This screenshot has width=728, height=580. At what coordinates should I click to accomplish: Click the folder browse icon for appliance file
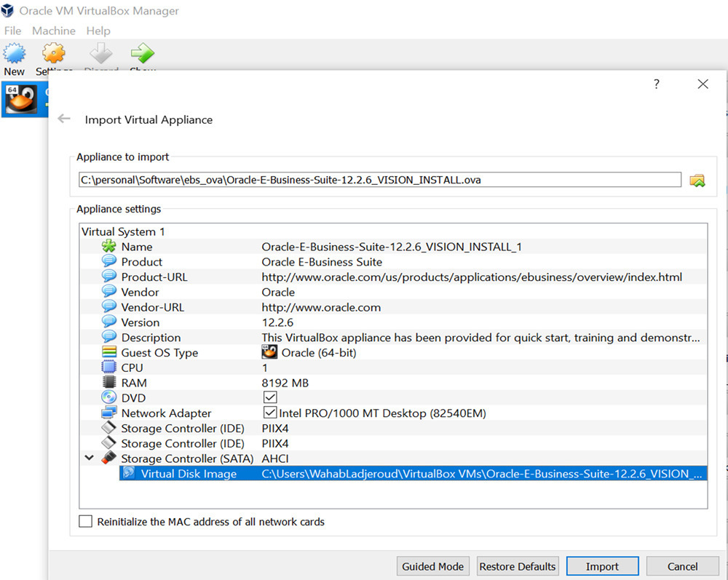(697, 180)
